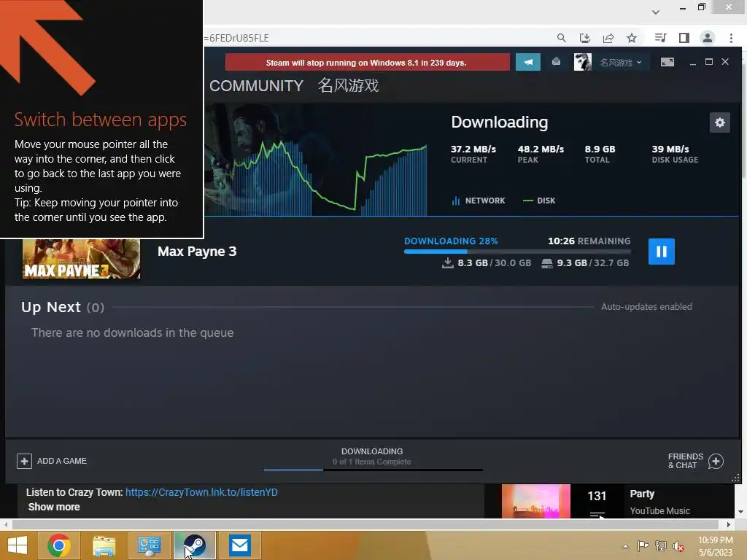Viewport: 747px width, 560px height.
Task: Toggle the browser side panel icon
Action: click(684, 38)
